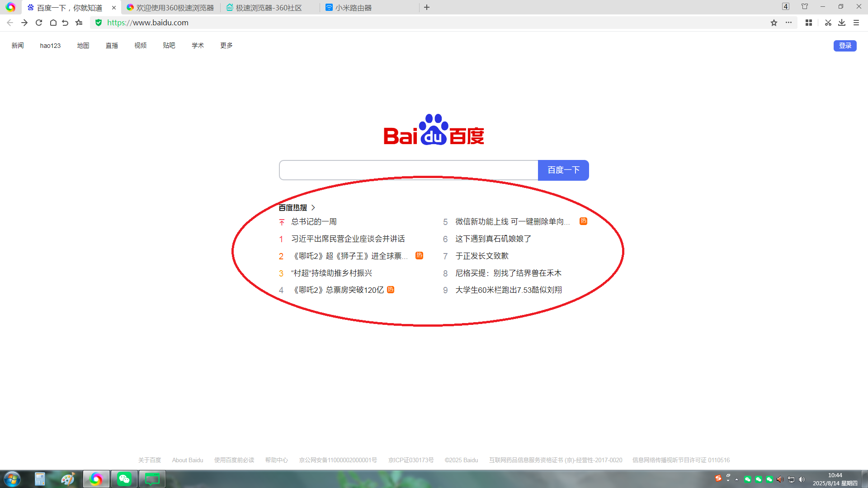Viewport: 868px width, 488px height.
Task: Open the Windows Start button
Action: click(12, 479)
